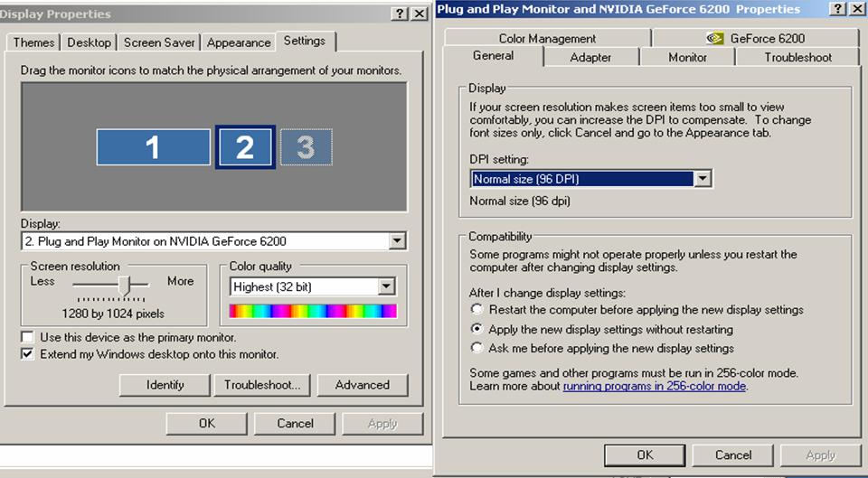
Task: Switch to the Troubleshoot tab
Action: click(797, 58)
